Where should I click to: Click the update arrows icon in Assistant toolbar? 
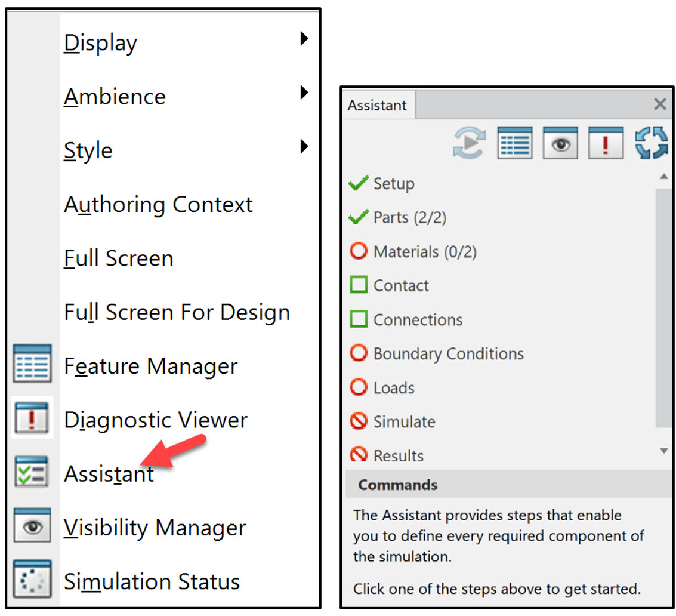[x=651, y=143]
